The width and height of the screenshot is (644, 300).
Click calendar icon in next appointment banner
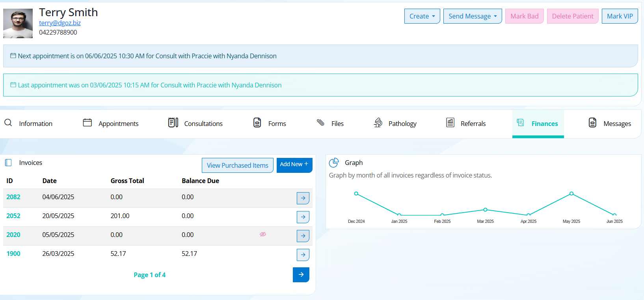tap(13, 56)
